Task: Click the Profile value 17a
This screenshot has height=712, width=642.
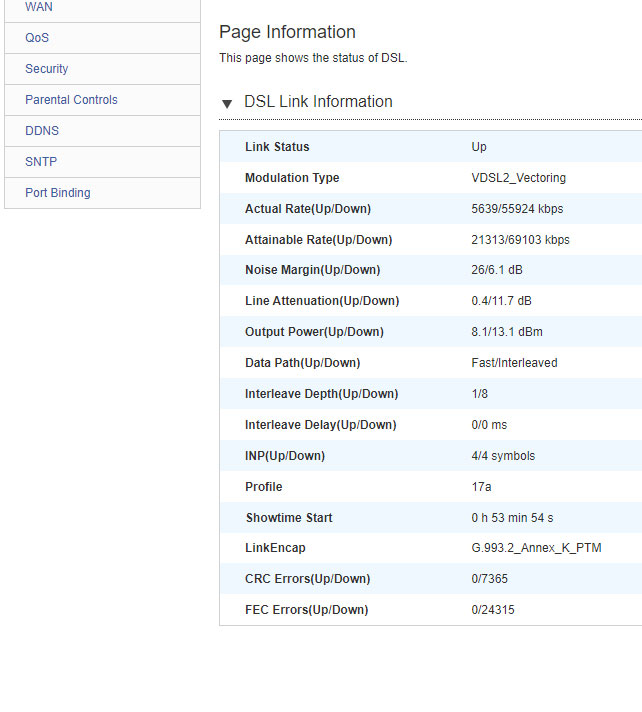Action: tap(481, 487)
